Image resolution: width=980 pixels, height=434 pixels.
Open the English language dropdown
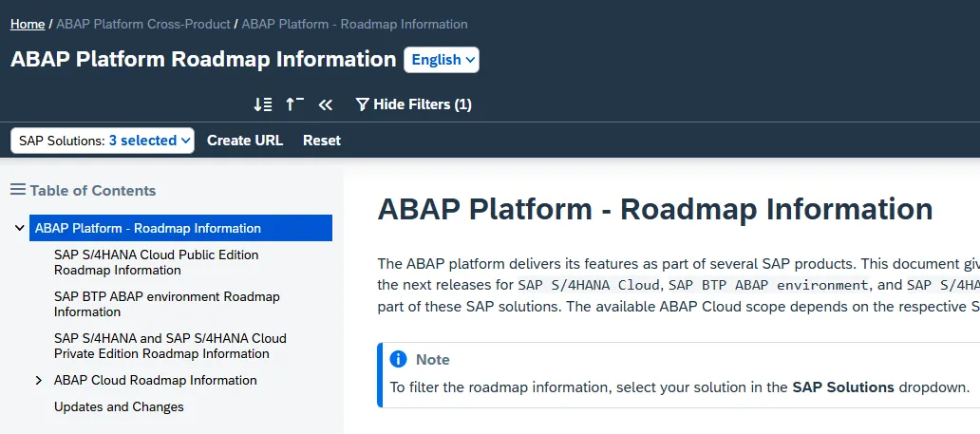coord(442,60)
